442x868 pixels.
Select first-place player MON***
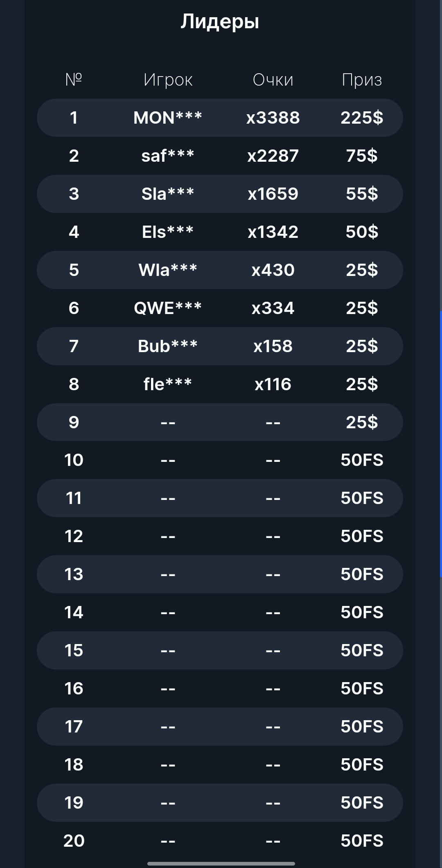click(168, 118)
